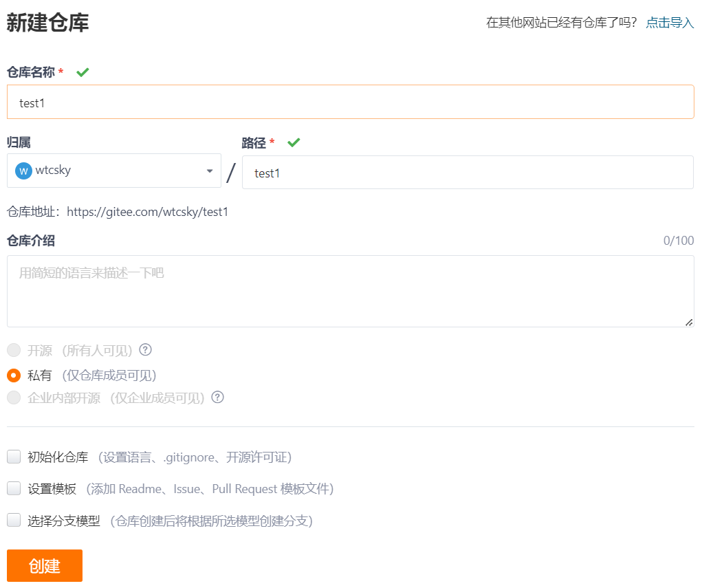Expand the owner list under 归属
This screenshot has width=702, height=588.
(113, 170)
